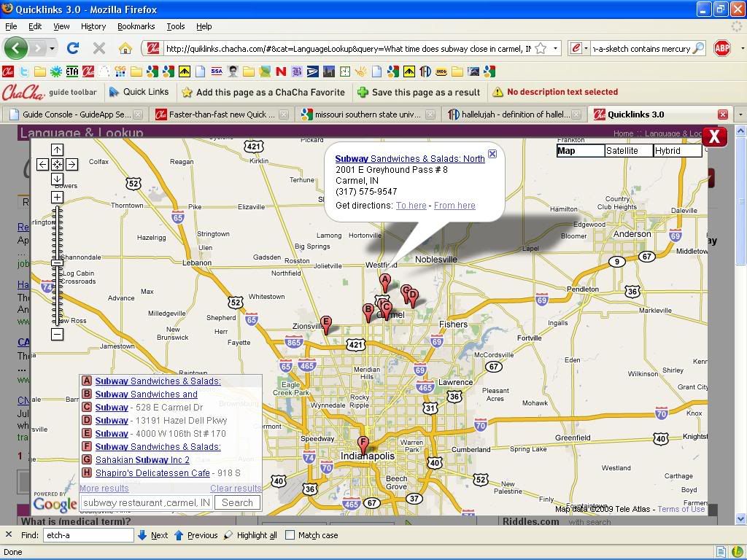This screenshot has width=747, height=560.
Task: Open the TFD dictionary bookmark icon
Action: point(425,71)
